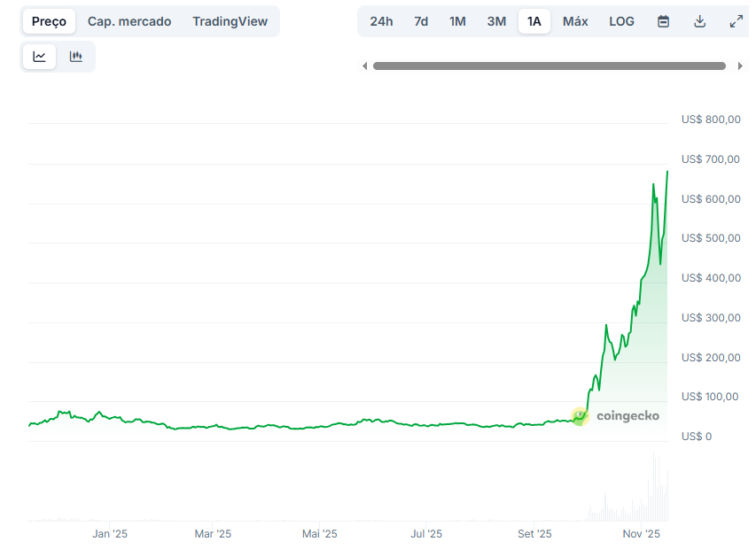This screenshot has height=557, width=756.
Task: Click the scrollbar right arrow
Action: (x=740, y=66)
